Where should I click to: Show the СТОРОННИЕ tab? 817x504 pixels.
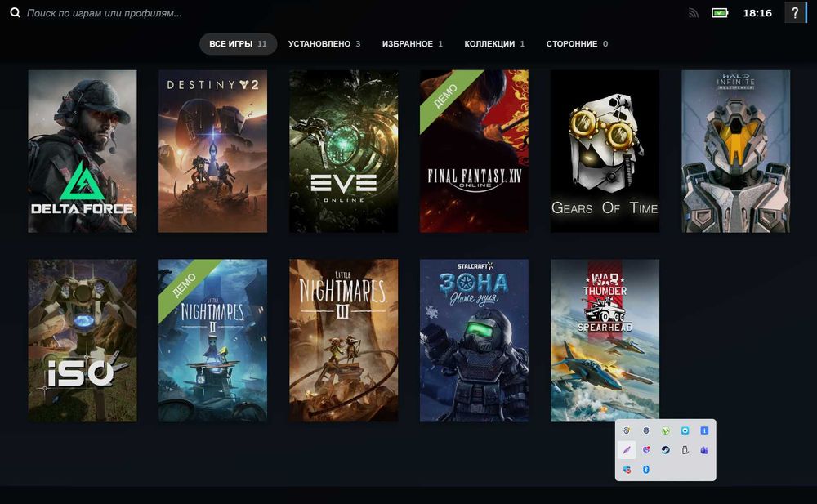pyautogui.click(x=577, y=44)
